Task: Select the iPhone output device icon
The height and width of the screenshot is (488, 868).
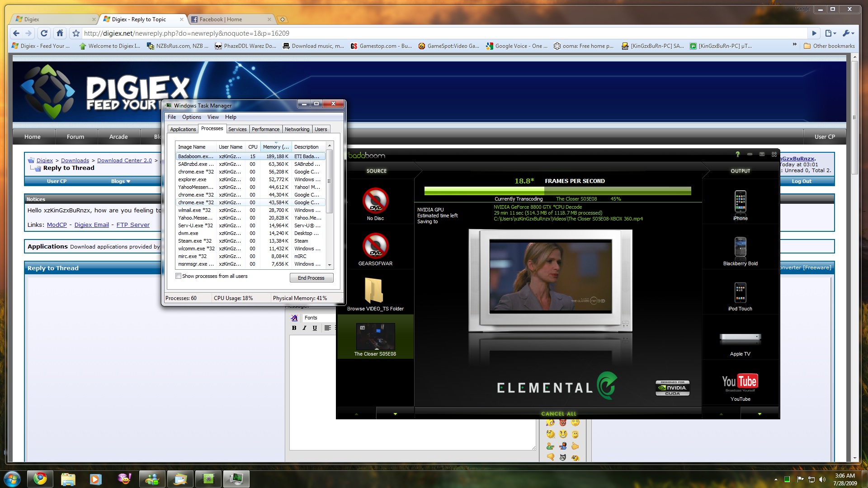Action: pyautogui.click(x=740, y=202)
